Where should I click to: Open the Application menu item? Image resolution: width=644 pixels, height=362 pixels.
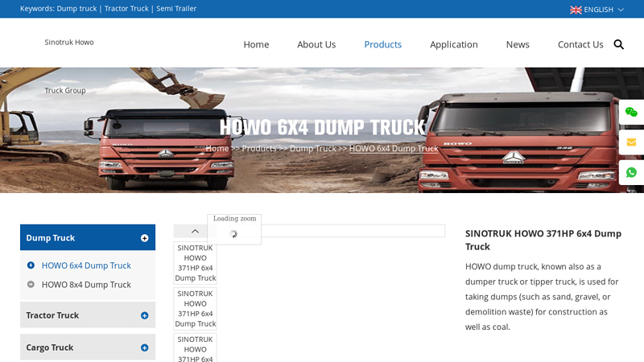pyautogui.click(x=454, y=44)
